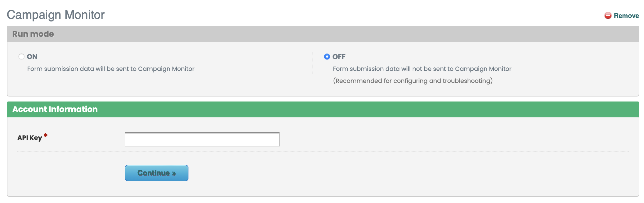
Task: Click the double chevron on Continue
Action: [174, 173]
